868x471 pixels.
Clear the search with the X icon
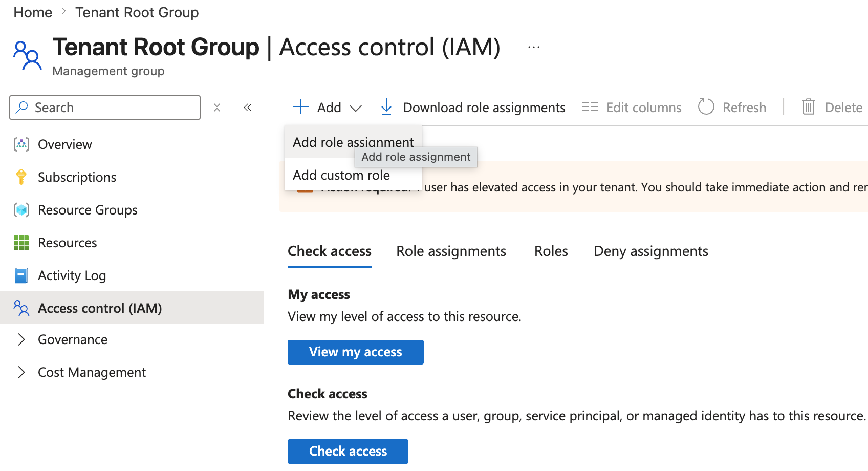217,108
